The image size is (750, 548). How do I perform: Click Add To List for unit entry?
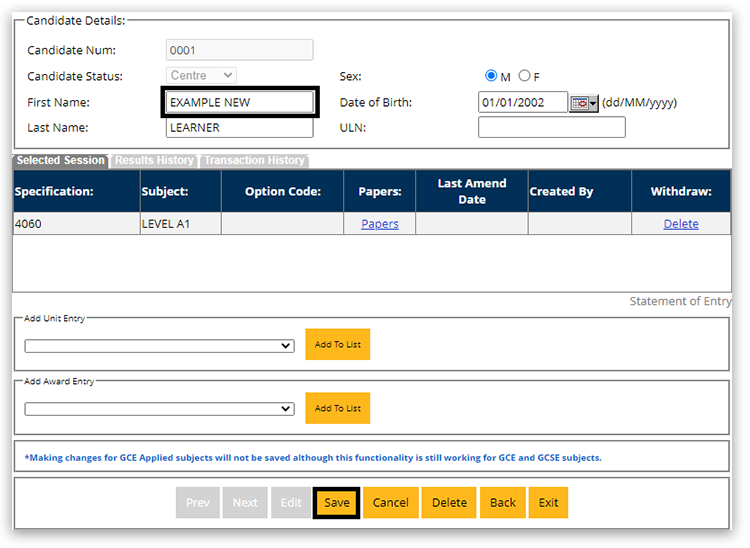337,345
